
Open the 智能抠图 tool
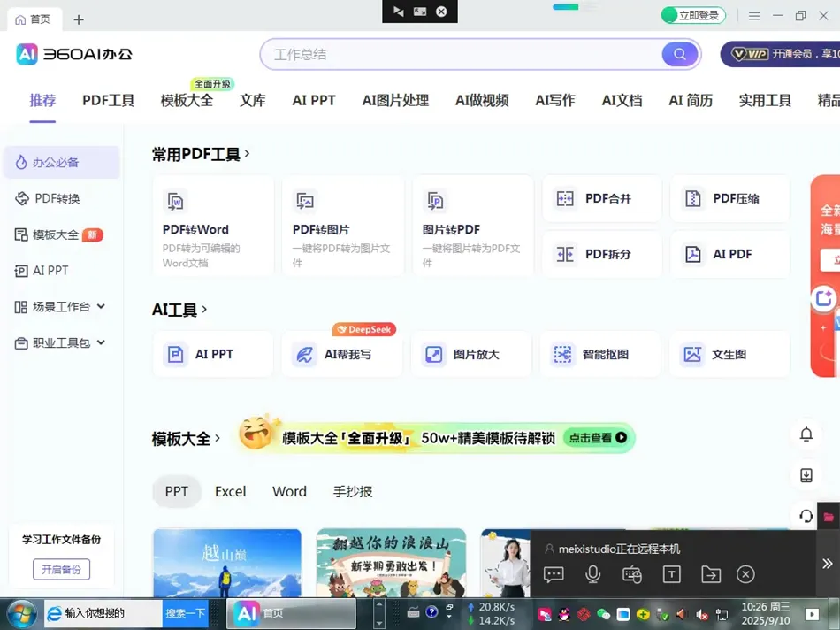[x=600, y=355]
